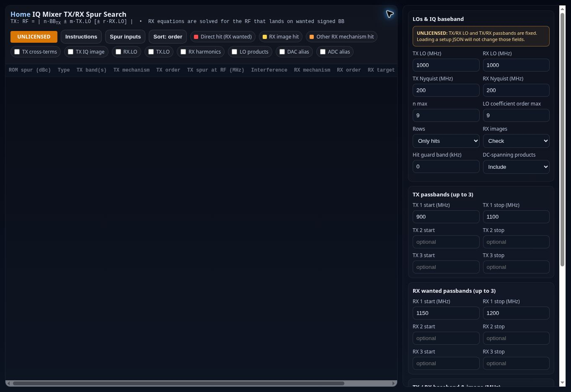571x392 pixels.
Task: Click the ROM spur (dBc) column header
Action: coord(30,70)
